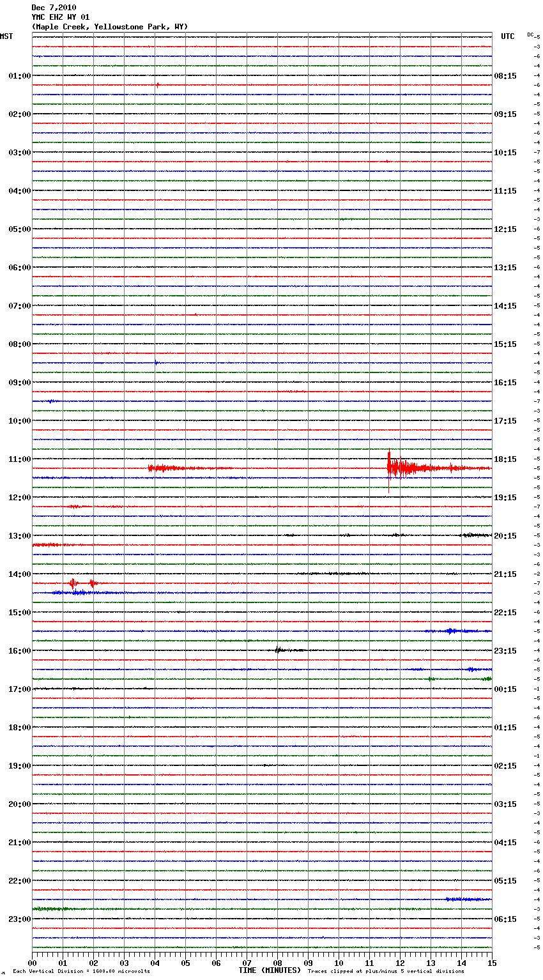Select the '02:00' MST time label
Image resolution: width=543 pixels, height=980 pixels.
tap(20, 114)
